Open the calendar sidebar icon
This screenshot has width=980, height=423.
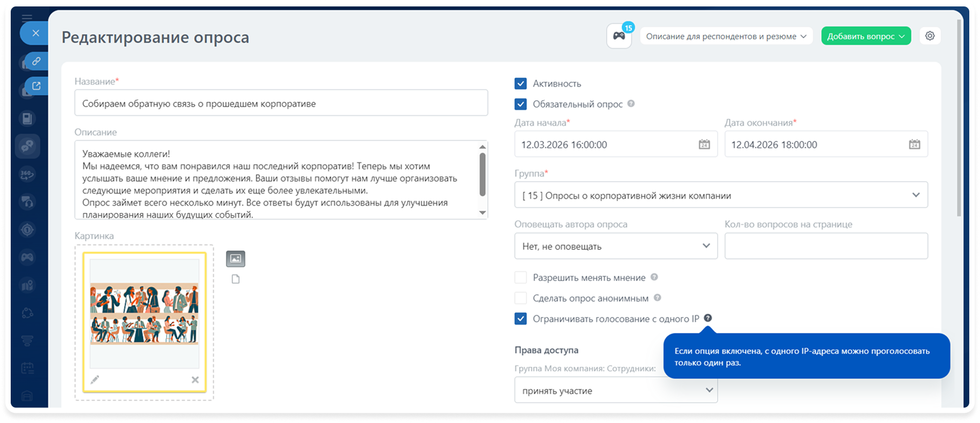click(27, 368)
